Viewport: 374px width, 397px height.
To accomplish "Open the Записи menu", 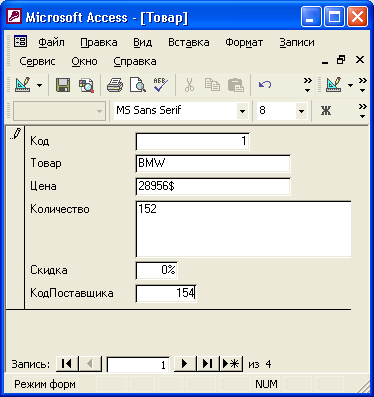I will click(x=297, y=42).
